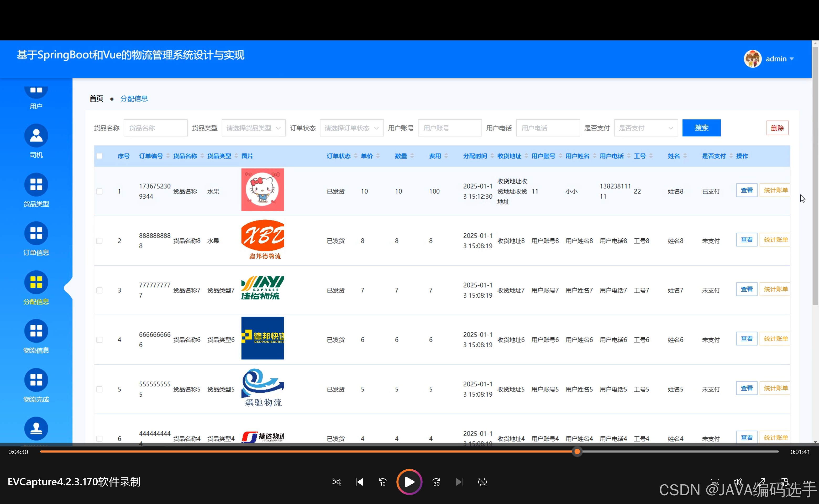Focus the 用户账号 search input
The image size is (819, 504).
pos(450,128)
